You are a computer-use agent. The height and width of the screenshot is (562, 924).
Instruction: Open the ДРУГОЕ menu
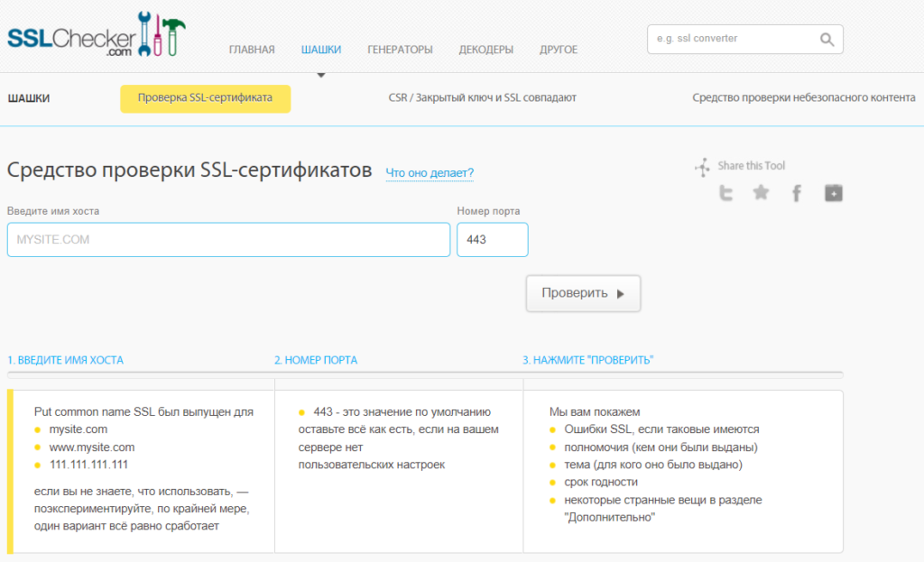tap(559, 50)
